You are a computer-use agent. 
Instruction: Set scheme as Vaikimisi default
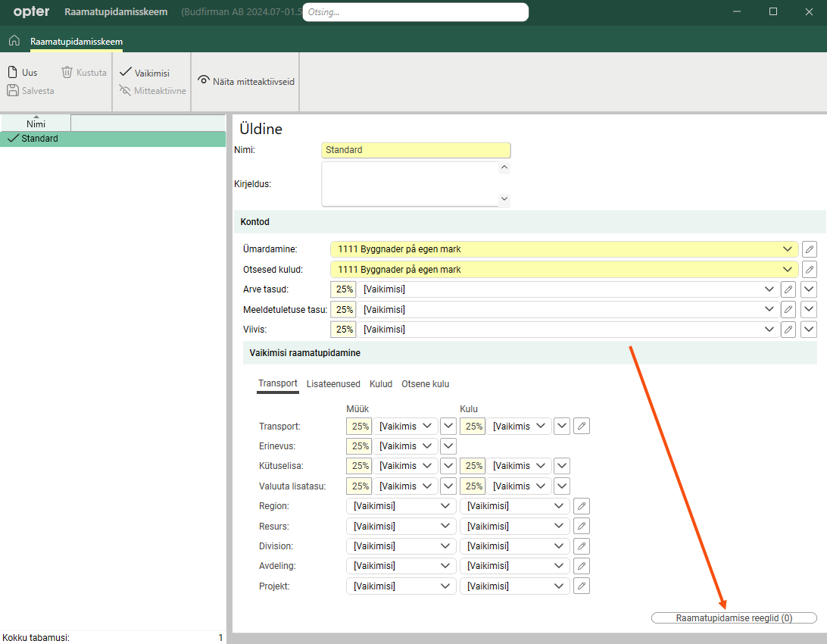(144, 73)
